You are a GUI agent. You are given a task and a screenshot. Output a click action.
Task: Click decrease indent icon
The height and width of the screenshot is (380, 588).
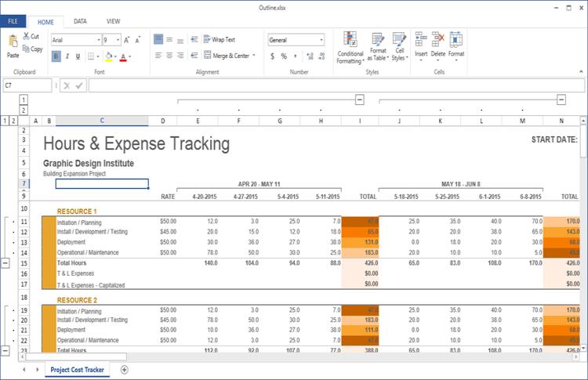pyautogui.click(x=194, y=56)
